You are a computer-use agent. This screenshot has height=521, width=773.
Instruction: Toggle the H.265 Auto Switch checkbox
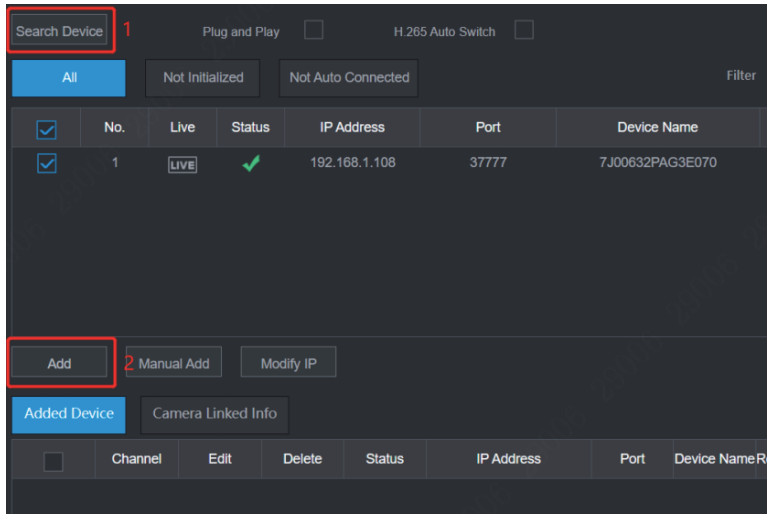[x=523, y=31]
